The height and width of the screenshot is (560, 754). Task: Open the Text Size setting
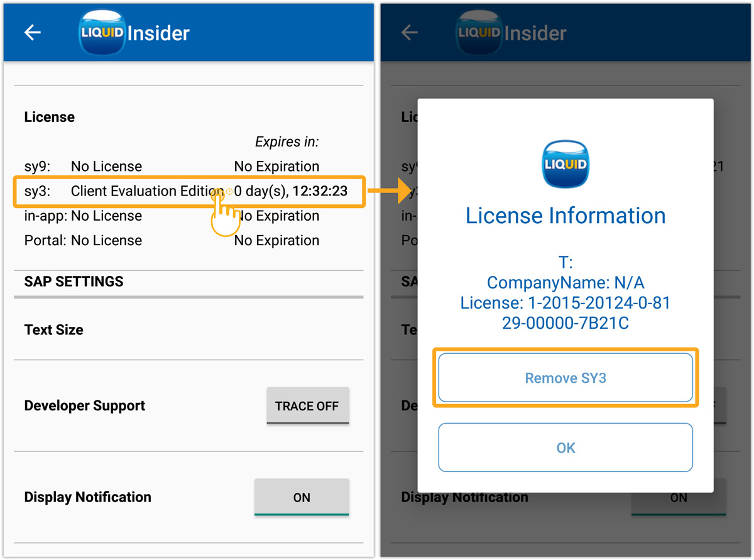pos(54,329)
